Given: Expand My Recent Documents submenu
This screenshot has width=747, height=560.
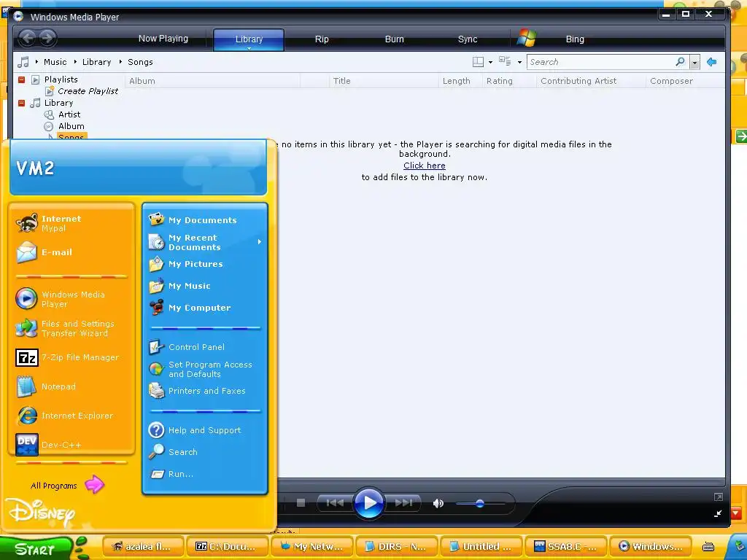Looking at the screenshot, I should (x=260, y=242).
